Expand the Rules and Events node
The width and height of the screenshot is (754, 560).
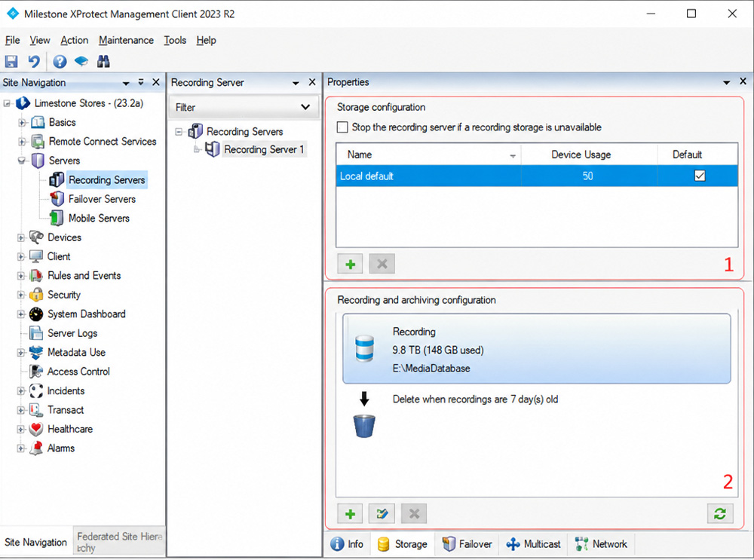point(21,276)
